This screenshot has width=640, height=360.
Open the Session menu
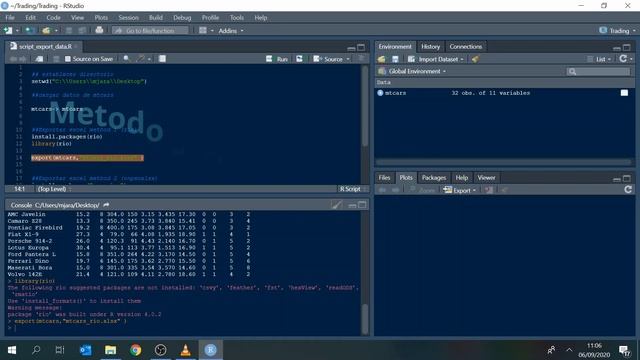pyautogui.click(x=128, y=18)
